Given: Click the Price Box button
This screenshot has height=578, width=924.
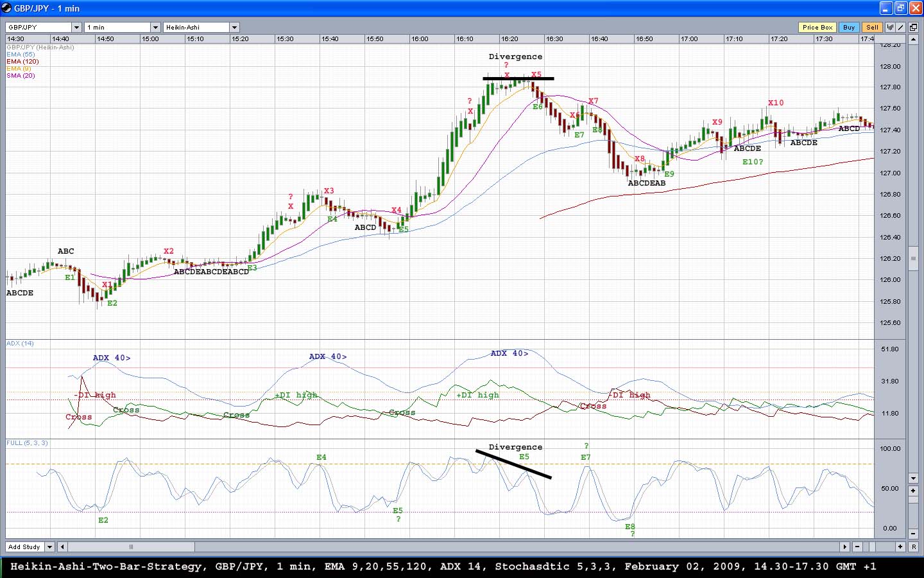Looking at the screenshot, I should [x=817, y=27].
